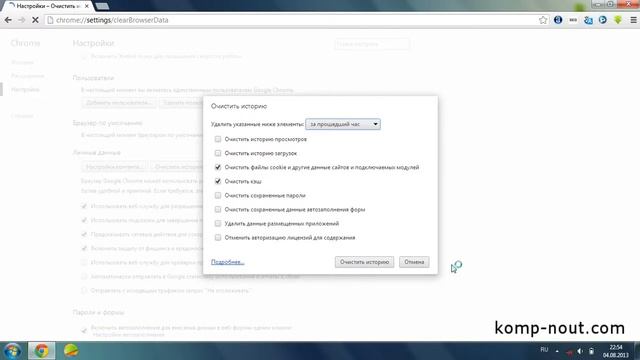Uncheck 'Очистить кэш' checkbox
This screenshot has width=640, height=360.
click(x=218, y=181)
